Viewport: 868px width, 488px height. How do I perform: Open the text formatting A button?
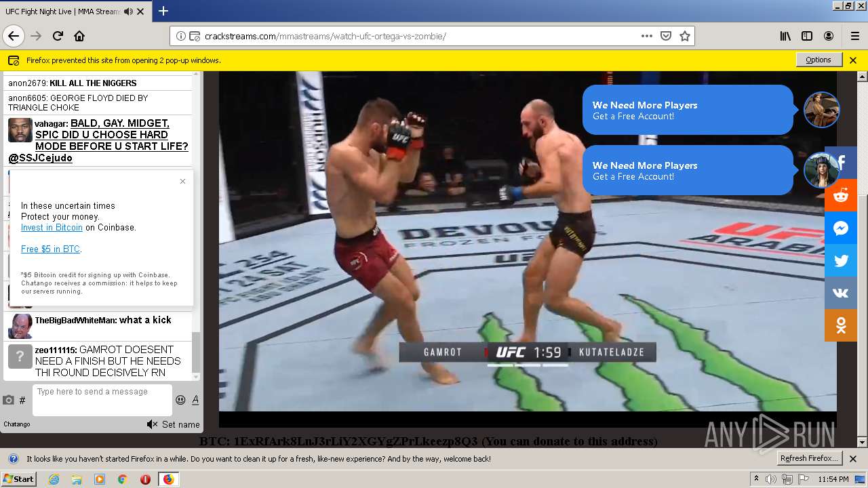[195, 400]
